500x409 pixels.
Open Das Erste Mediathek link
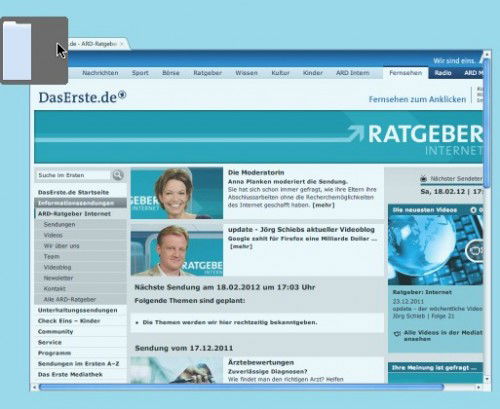(70, 374)
